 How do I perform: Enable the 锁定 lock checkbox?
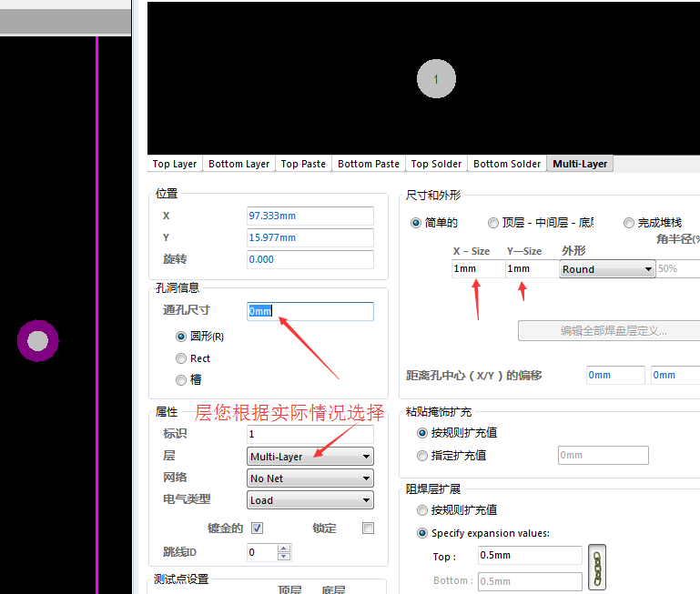pos(368,528)
